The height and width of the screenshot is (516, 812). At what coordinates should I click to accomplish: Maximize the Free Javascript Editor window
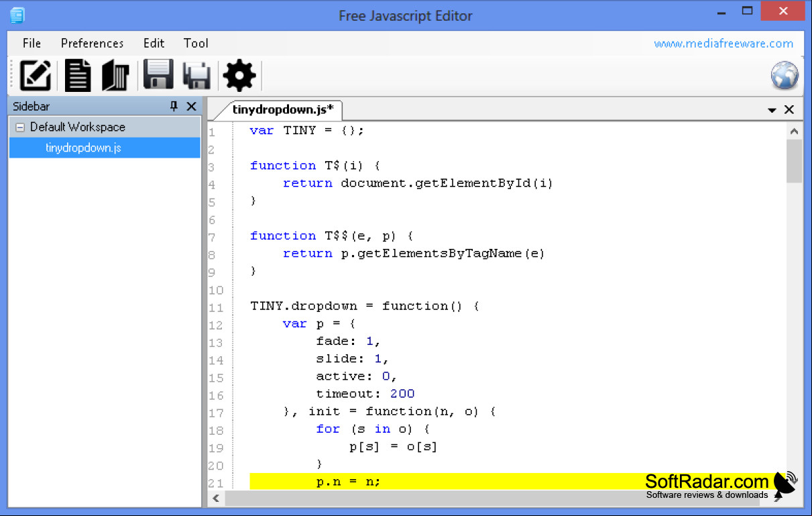[x=748, y=11]
